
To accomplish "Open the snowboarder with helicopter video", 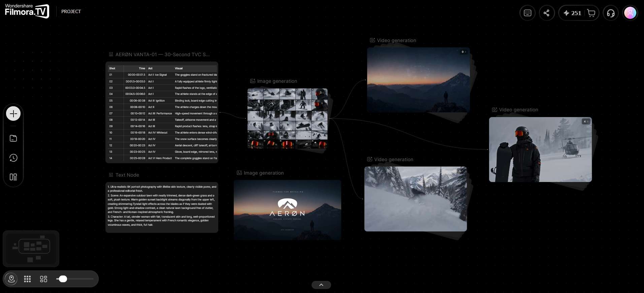I will [540, 149].
